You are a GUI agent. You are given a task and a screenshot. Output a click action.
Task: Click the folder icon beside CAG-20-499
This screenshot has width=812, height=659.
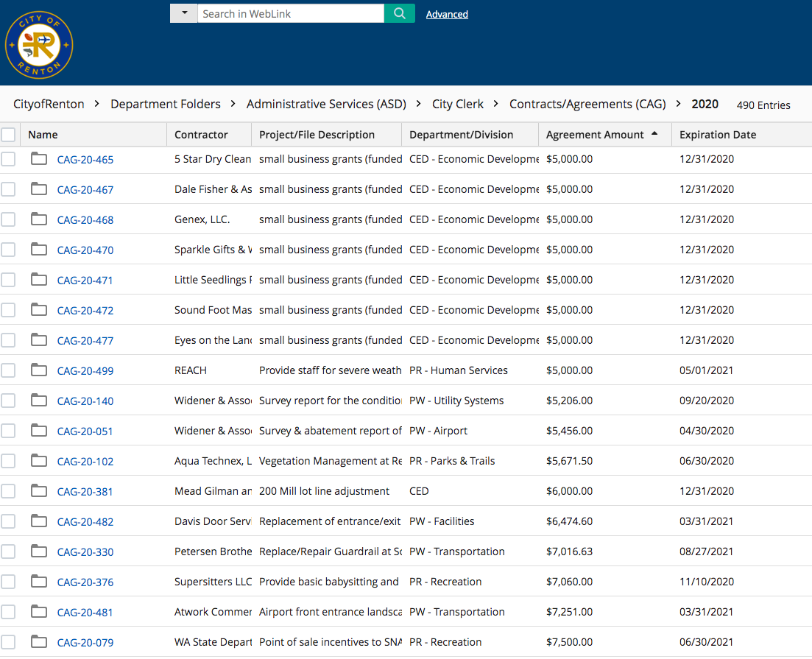tap(39, 370)
